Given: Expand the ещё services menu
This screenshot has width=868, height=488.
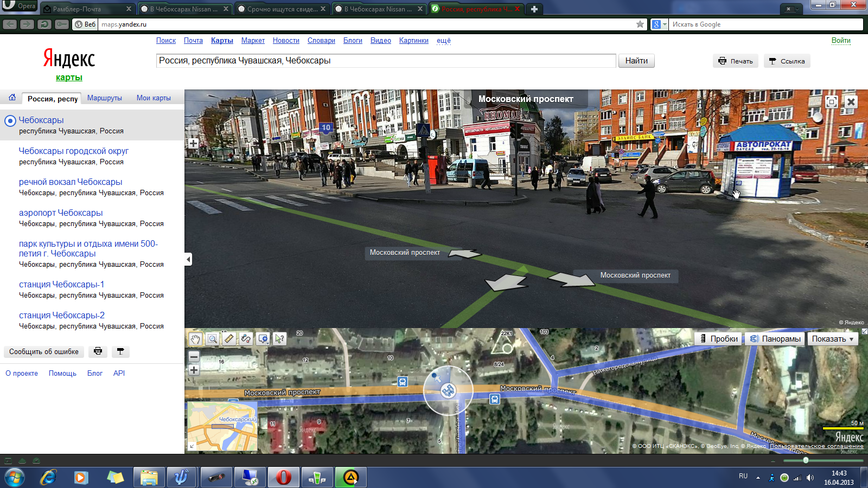Looking at the screenshot, I should 443,41.
